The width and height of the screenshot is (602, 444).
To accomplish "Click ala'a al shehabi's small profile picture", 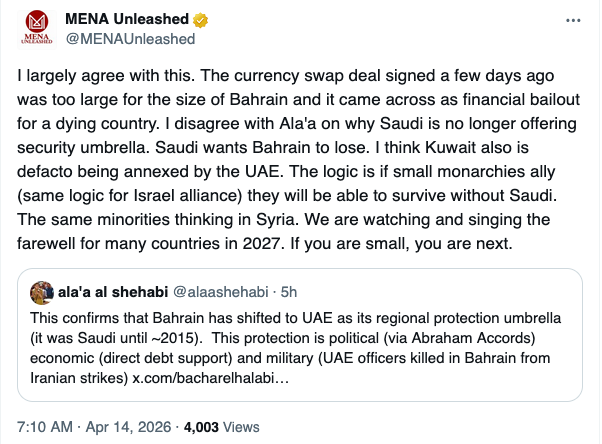I will tap(43, 293).
